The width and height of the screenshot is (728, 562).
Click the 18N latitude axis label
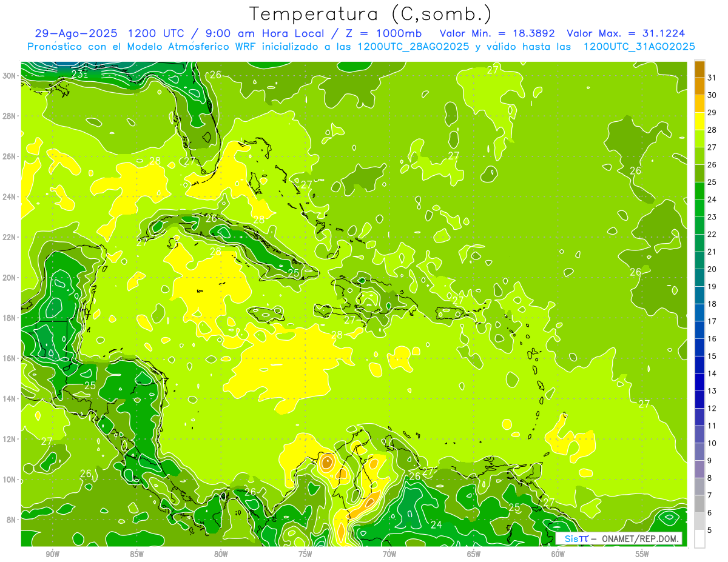10,318
